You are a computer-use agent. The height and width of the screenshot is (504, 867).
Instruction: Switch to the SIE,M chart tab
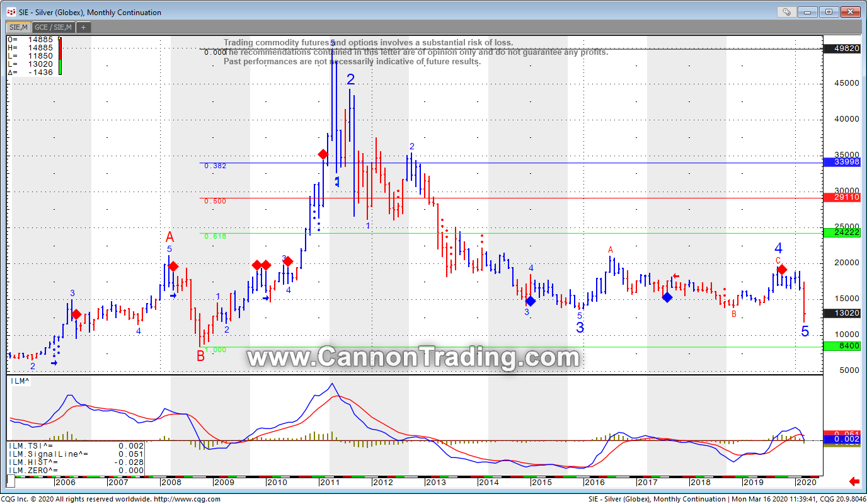pyautogui.click(x=18, y=27)
